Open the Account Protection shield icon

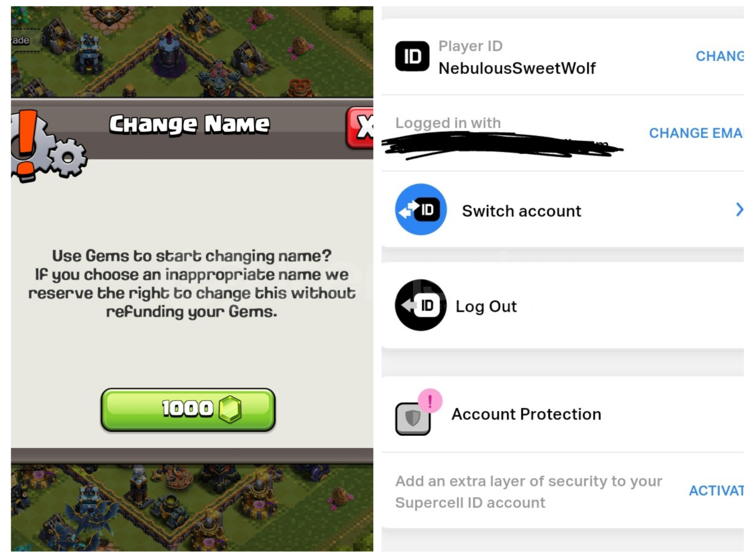[413, 419]
